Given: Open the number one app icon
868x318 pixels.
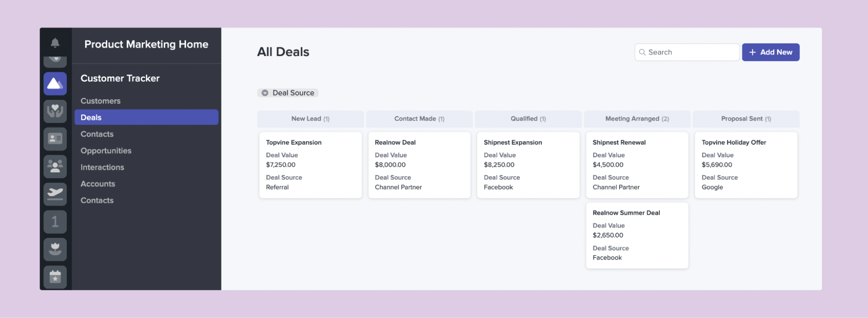Looking at the screenshot, I should 55,221.
